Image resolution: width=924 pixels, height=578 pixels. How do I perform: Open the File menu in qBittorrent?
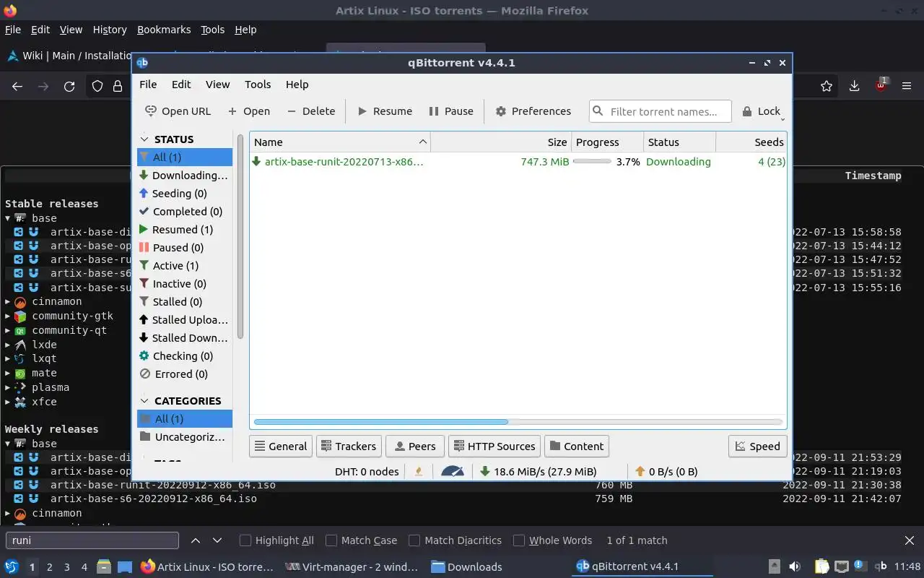coord(148,85)
